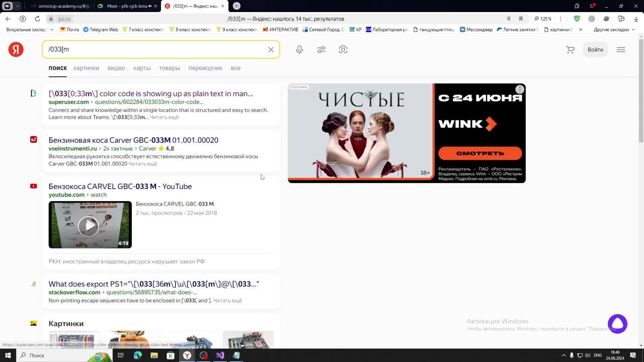This screenshot has width=644, height=362.
Task: Open File Explorer from the taskbar
Action: pyautogui.click(x=154, y=355)
